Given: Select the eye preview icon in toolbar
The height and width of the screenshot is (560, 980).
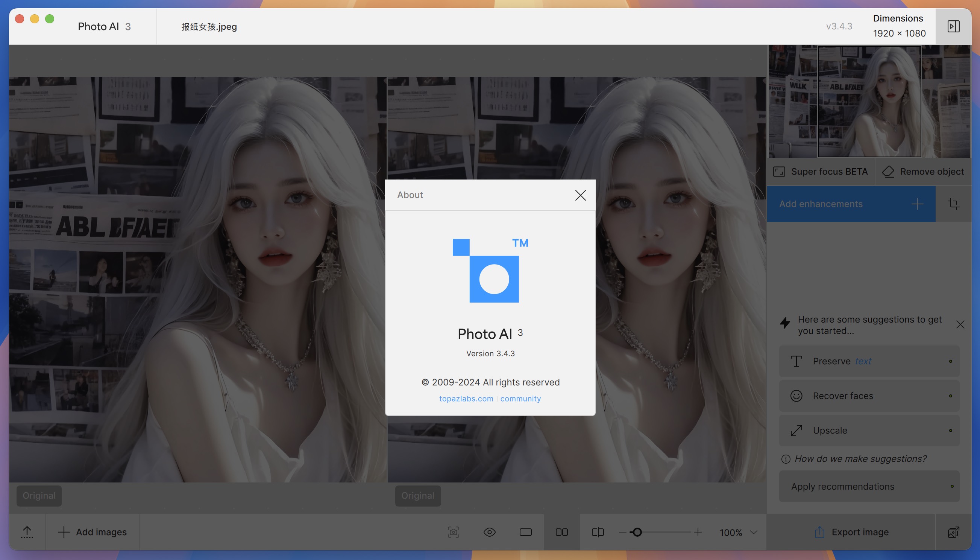Looking at the screenshot, I should coord(489,532).
